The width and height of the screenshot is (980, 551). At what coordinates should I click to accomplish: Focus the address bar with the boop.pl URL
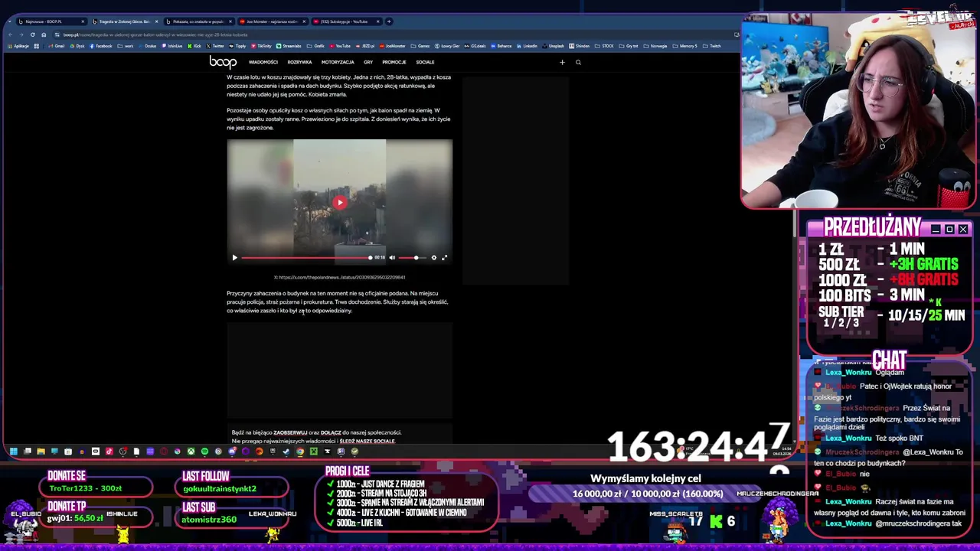390,34
